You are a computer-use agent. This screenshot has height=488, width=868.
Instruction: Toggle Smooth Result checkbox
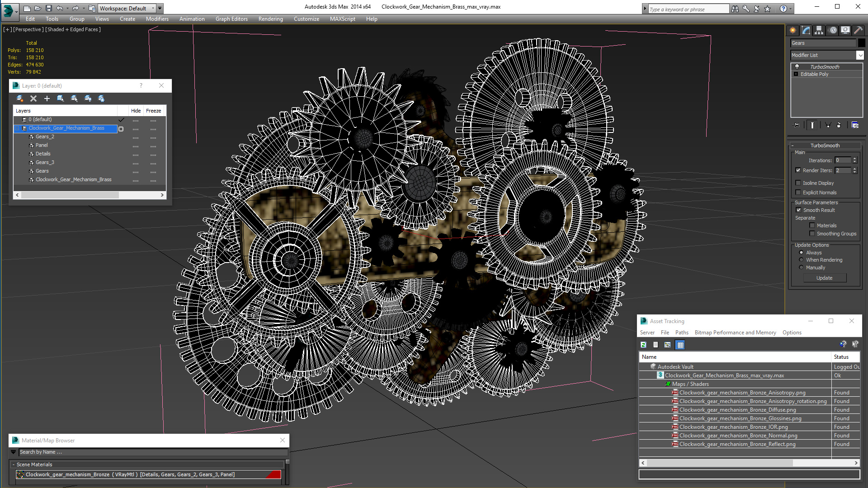coord(798,210)
